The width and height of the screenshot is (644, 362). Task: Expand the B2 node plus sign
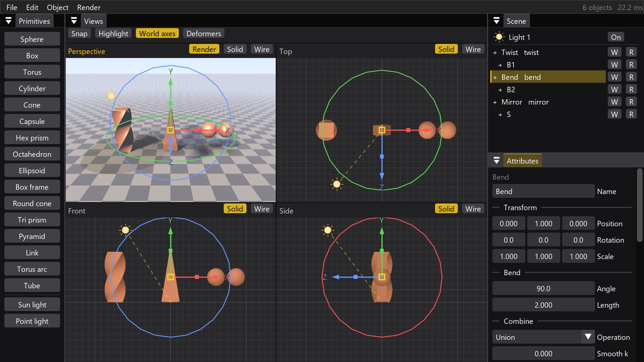[500, 90]
